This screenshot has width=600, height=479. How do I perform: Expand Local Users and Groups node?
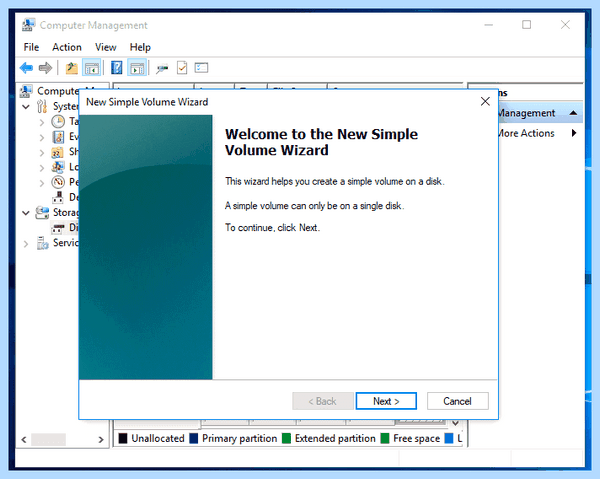(x=42, y=168)
